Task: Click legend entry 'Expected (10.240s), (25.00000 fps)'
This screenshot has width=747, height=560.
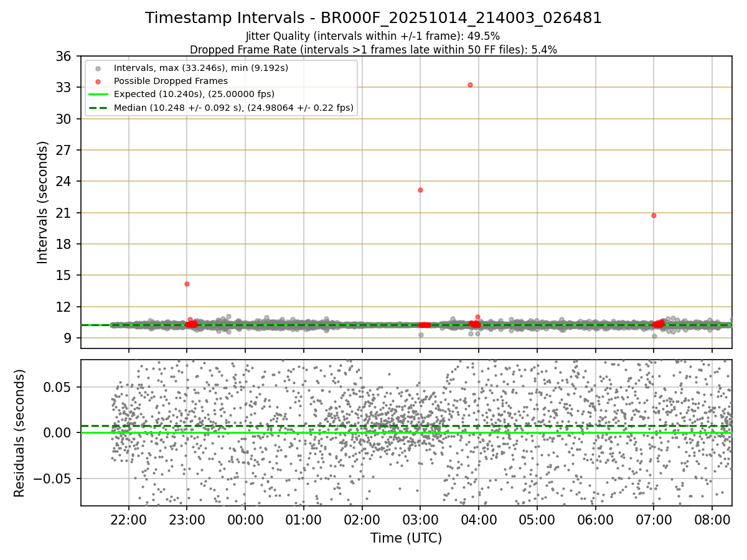Action: click(194, 94)
